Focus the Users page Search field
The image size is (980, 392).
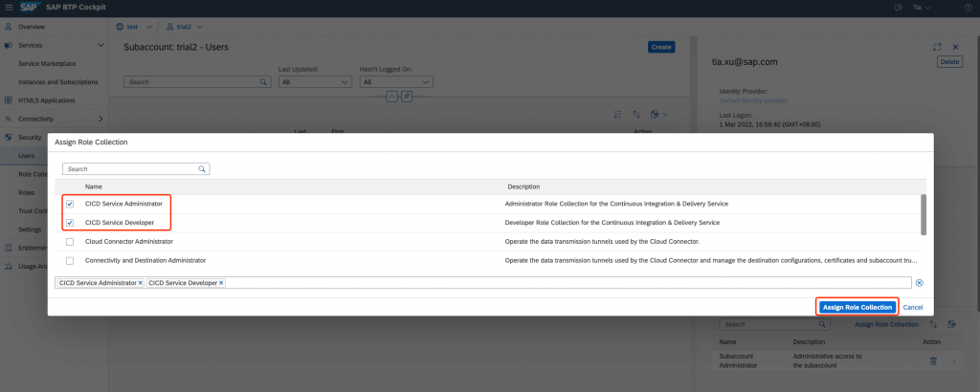[x=197, y=82]
